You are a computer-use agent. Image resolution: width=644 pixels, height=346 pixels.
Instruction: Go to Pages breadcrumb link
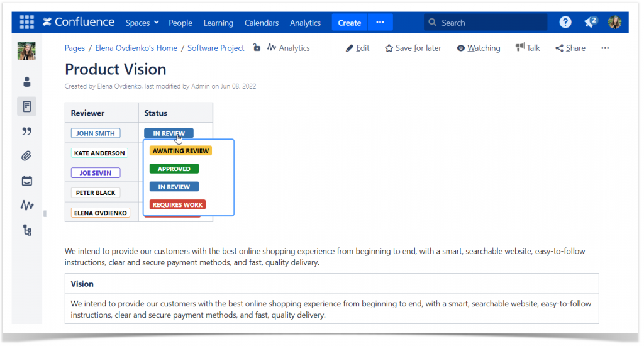tap(75, 48)
